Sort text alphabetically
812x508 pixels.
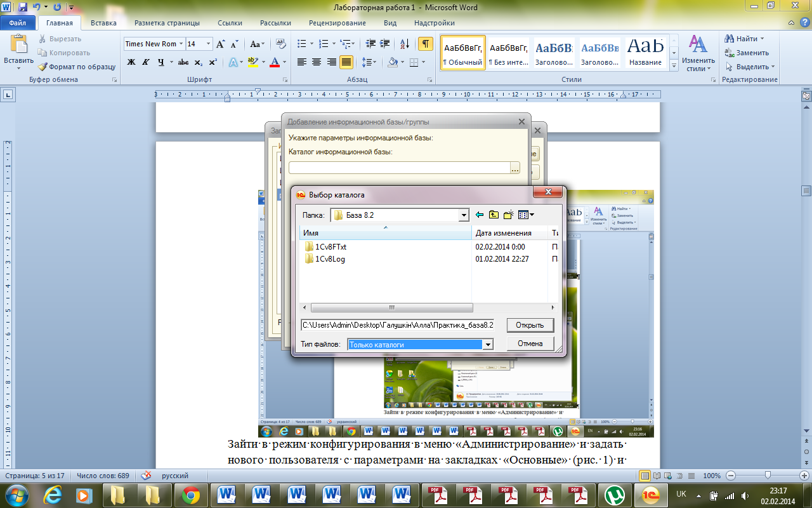pyautogui.click(x=403, y=44)
